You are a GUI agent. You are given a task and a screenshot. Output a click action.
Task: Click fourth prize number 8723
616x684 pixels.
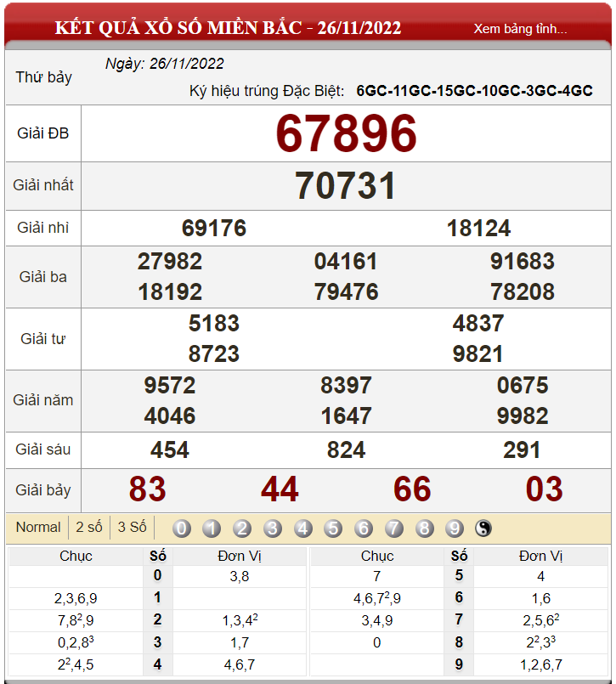(x=214, y=353)
